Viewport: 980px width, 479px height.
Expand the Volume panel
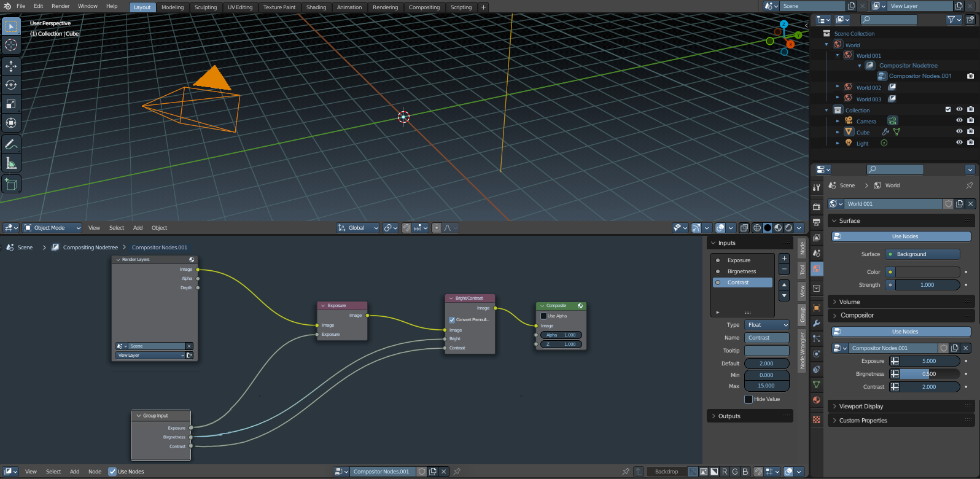tap(901, 302)
